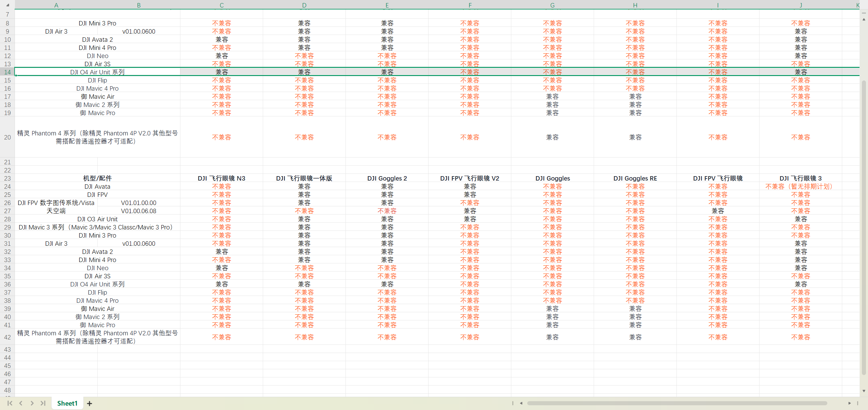Go to previous sheet with left arrow
The width and height of the screenshot is (868, 410).
(21, 403)
